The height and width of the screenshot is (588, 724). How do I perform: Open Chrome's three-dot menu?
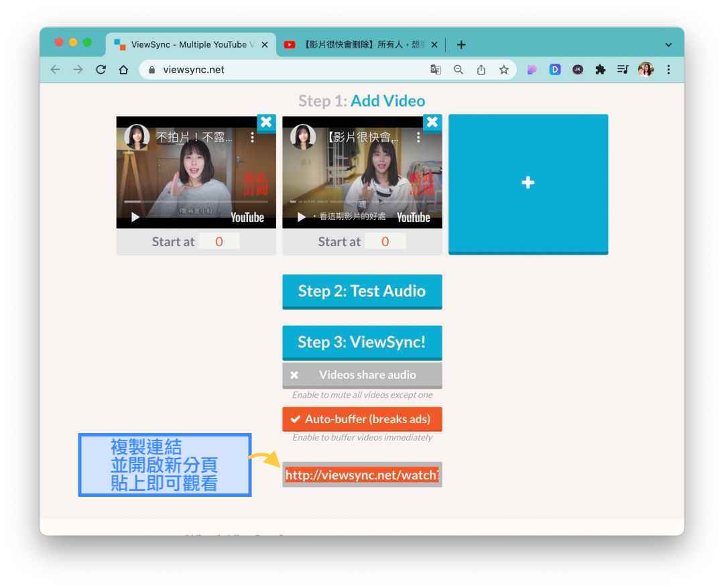[x=668, y=69]
